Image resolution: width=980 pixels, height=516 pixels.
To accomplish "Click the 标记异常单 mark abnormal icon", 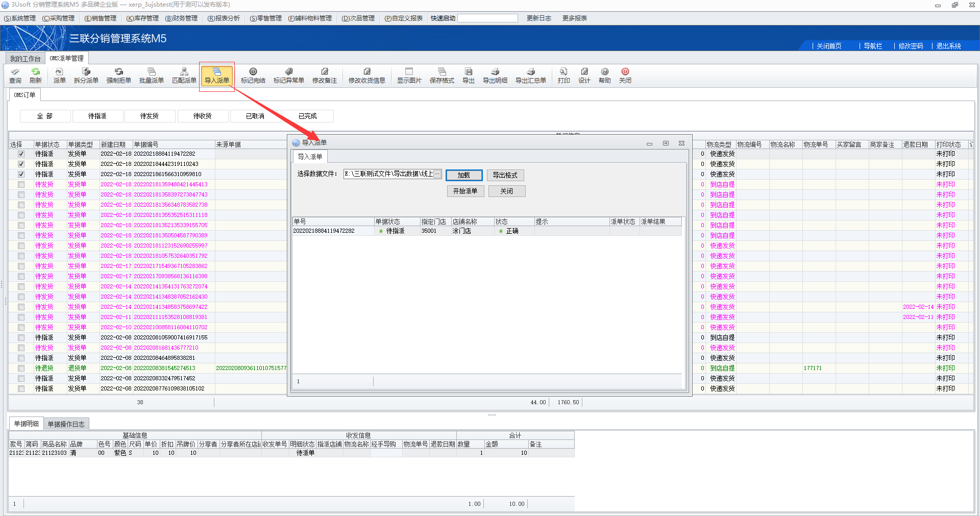I will (x=289, y=76).
